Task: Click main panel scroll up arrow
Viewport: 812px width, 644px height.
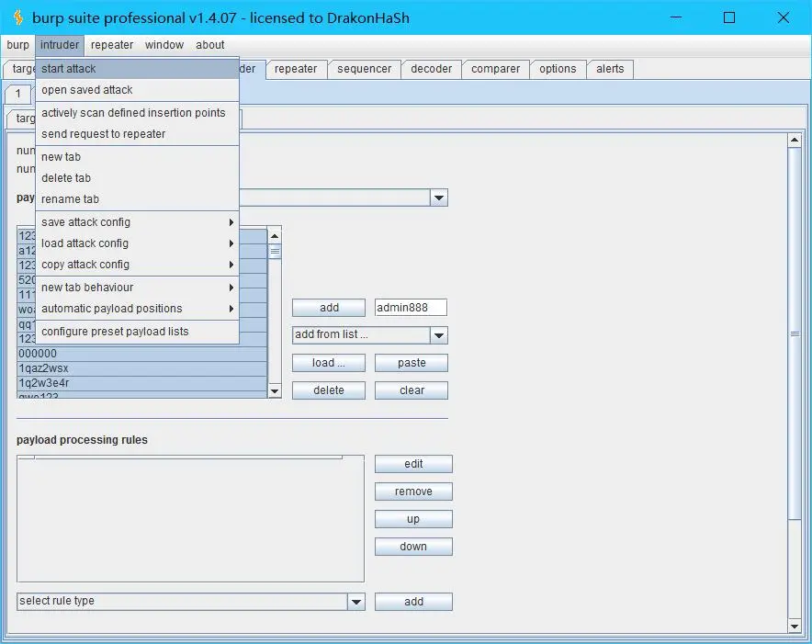Action: 795,140
